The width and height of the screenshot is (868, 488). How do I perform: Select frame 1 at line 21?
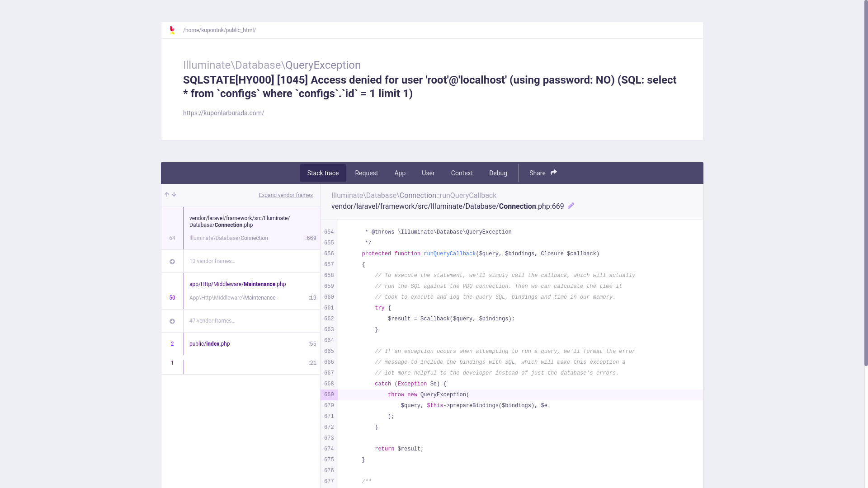coord(241,365)
